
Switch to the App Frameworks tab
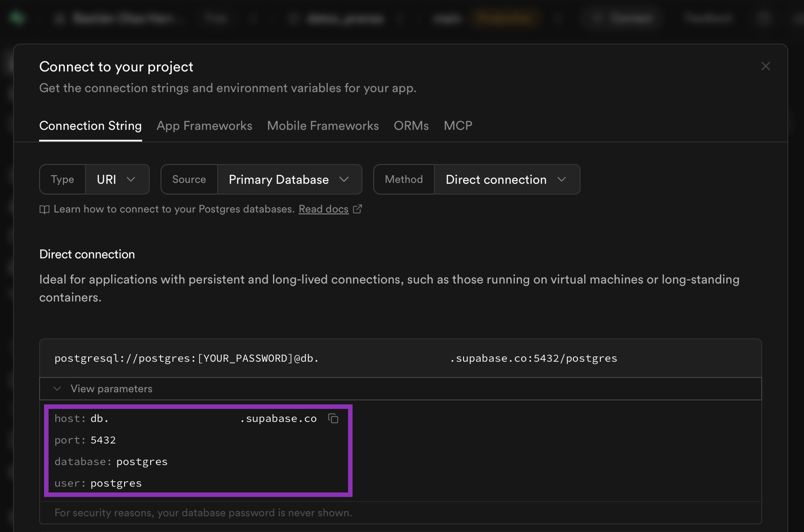pyautogui.click(x=204, y=126)
